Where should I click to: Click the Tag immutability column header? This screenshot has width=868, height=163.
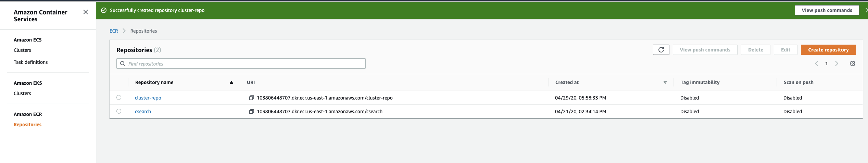700,82
